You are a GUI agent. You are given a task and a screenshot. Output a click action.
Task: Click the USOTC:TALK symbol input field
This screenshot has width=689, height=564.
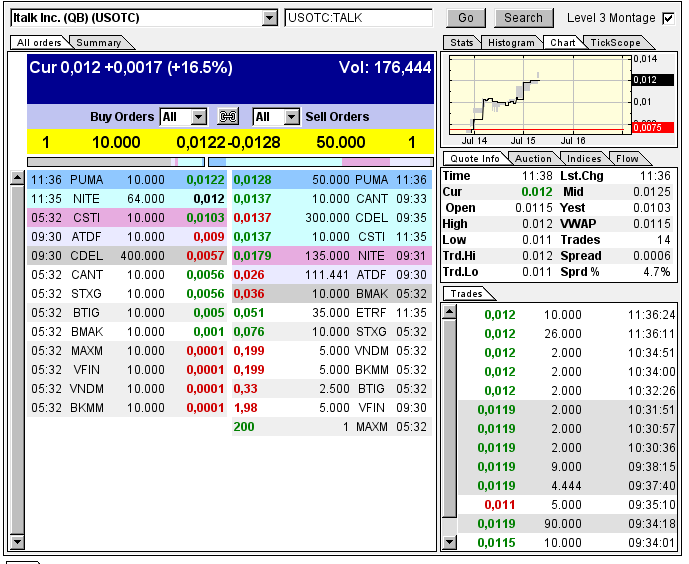pyautogui.click(x=359, y=18)
